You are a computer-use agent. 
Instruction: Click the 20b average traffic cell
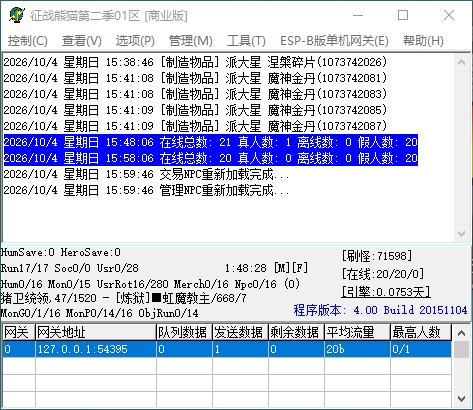(357, 349)
